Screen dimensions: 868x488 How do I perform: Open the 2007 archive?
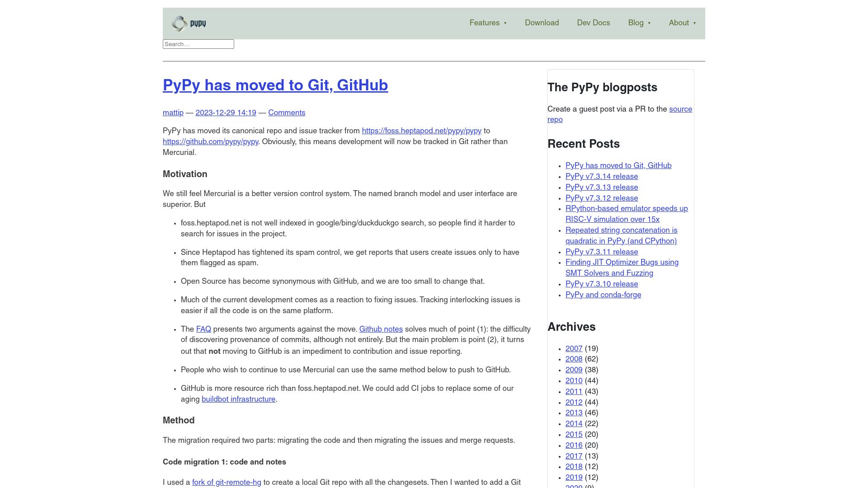point(574,349)
